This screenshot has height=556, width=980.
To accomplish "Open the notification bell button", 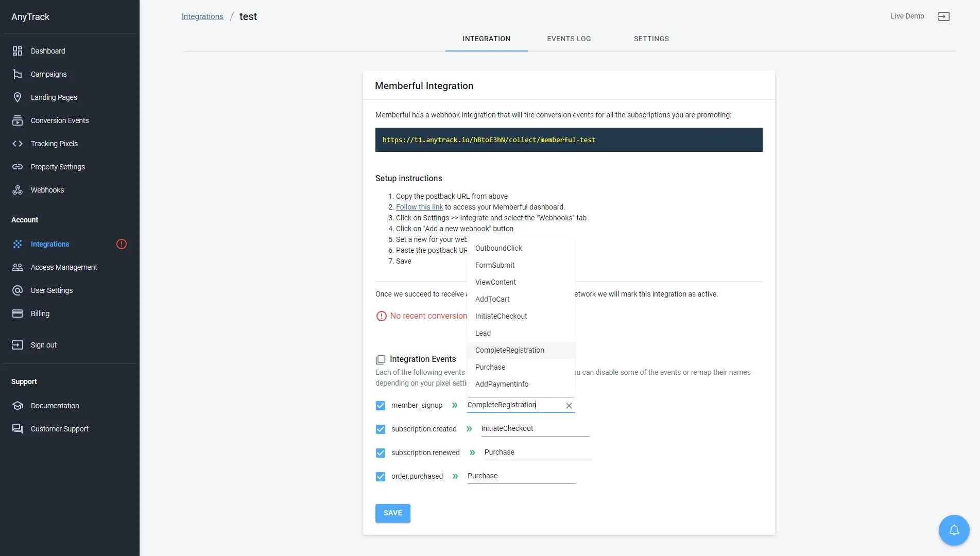I will click(x=954, y=530).
